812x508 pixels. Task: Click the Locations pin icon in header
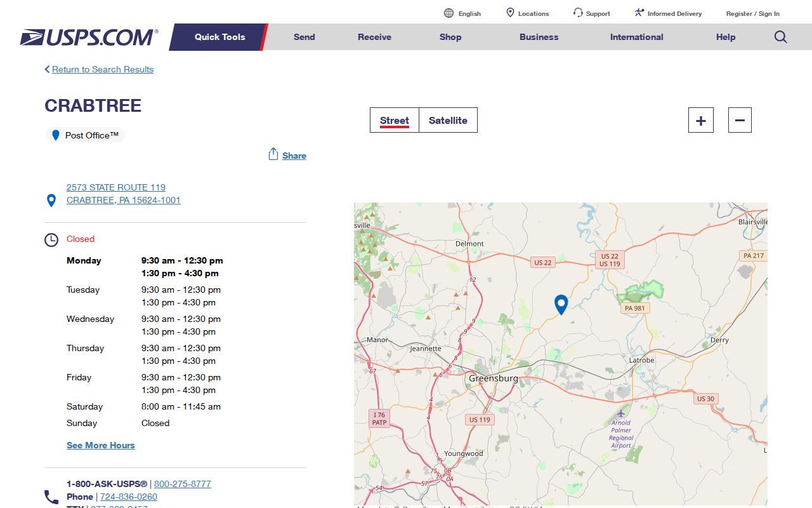[510, 13]
